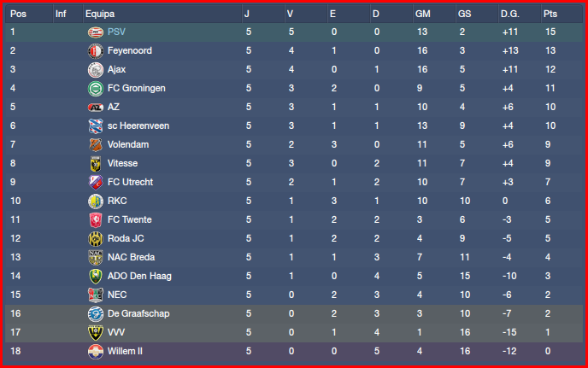Sort table by GM column header

tap(422, 14)
